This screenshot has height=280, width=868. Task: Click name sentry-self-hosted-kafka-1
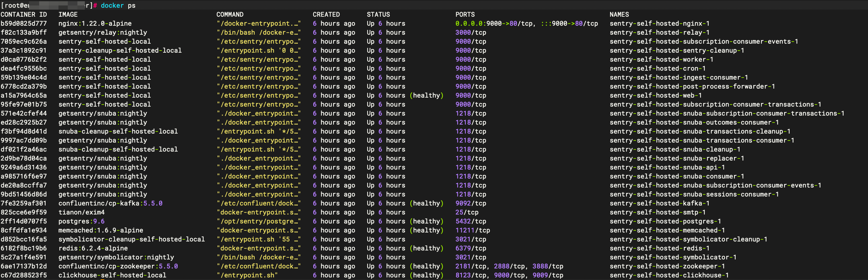point(660,203)
